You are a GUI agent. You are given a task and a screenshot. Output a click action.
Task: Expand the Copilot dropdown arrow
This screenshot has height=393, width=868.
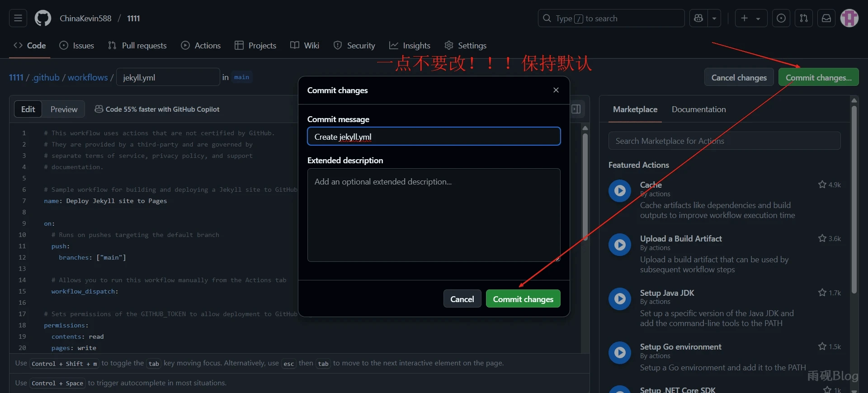pos(714,19)
